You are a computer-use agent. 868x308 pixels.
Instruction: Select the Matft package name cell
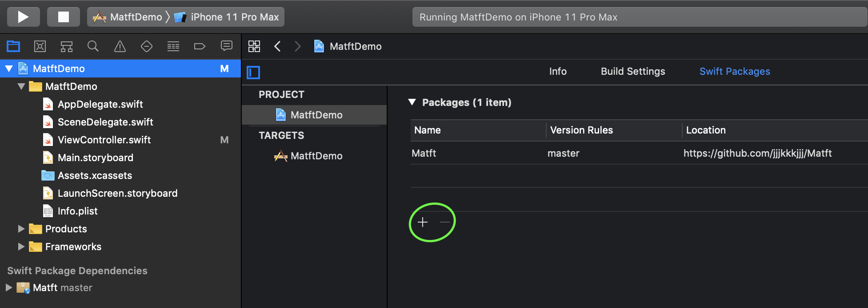[x=478, y=153]
